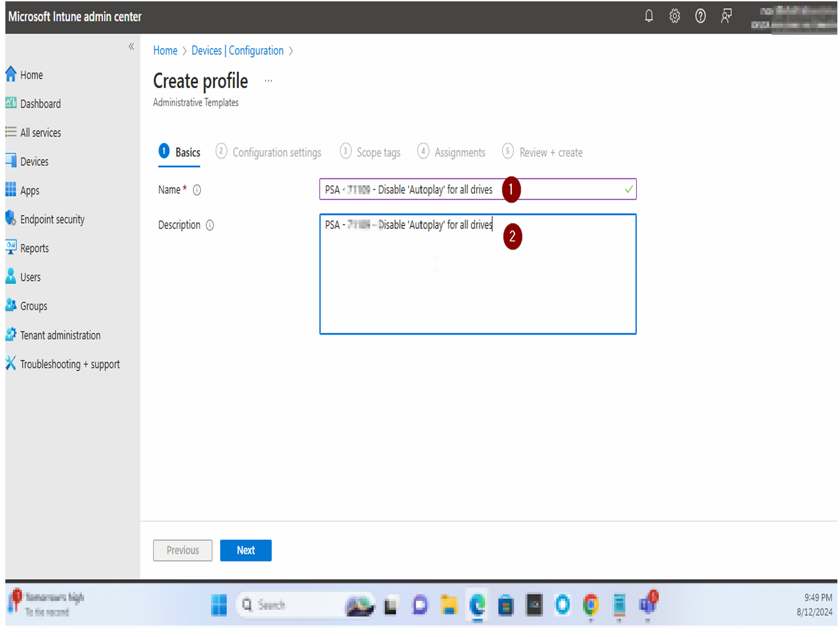Image resolution: width=840 pixels, height=637 pixels.
Task: Open Microsoft Store from the taskbar
Action: coord(506,605)
